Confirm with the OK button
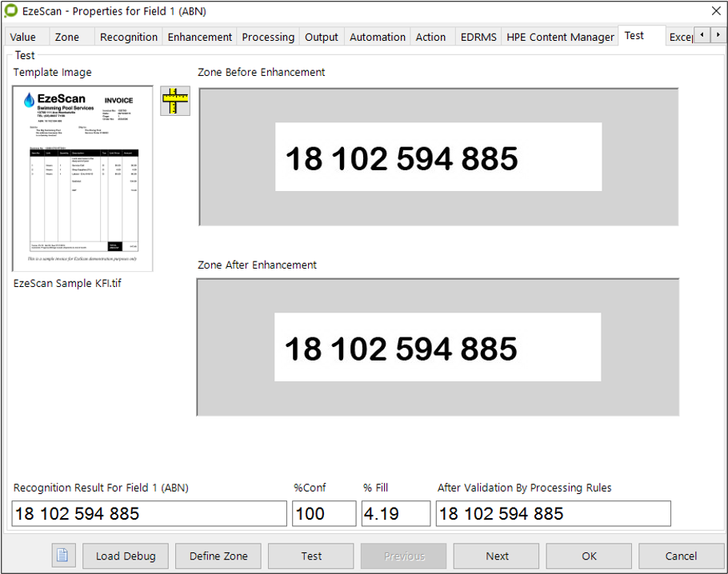This screenshot has width=728, height=574. coord(589,556)
